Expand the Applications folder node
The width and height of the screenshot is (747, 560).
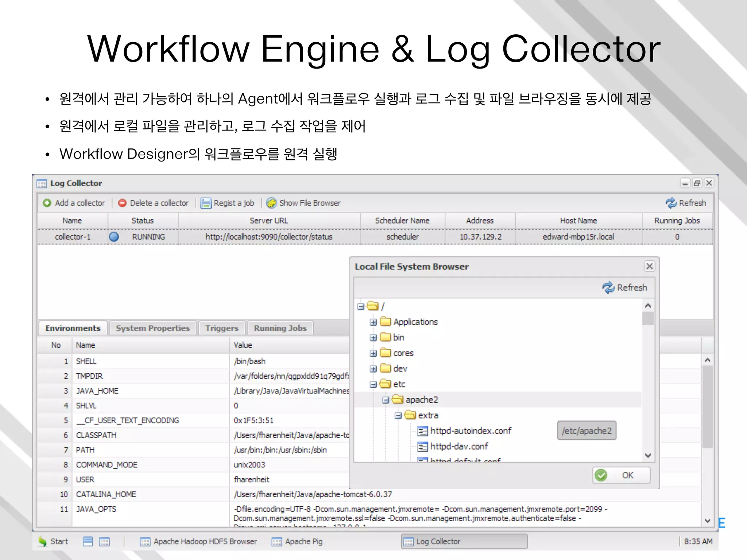point(373,322)
